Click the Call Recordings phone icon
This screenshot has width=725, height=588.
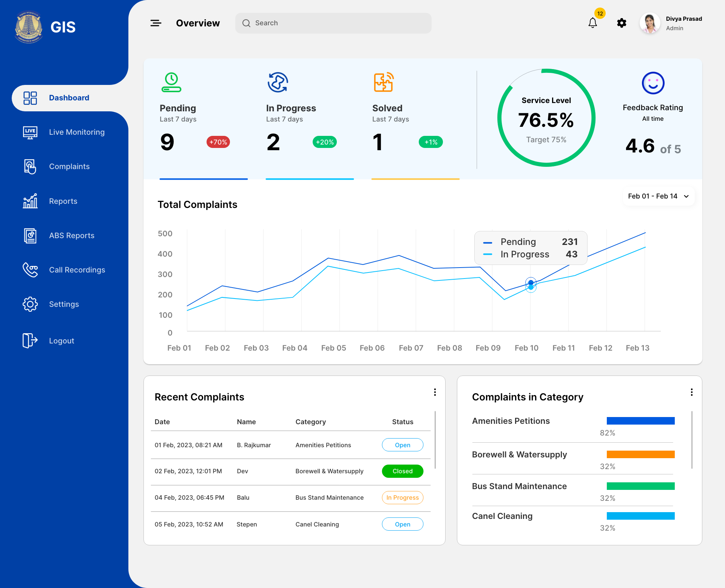pos(30,270)
